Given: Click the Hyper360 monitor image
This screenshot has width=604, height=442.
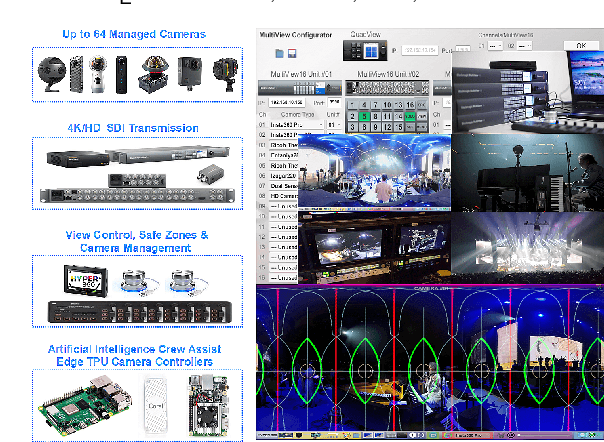Looking at the screenshot, I should click(86, 280).
